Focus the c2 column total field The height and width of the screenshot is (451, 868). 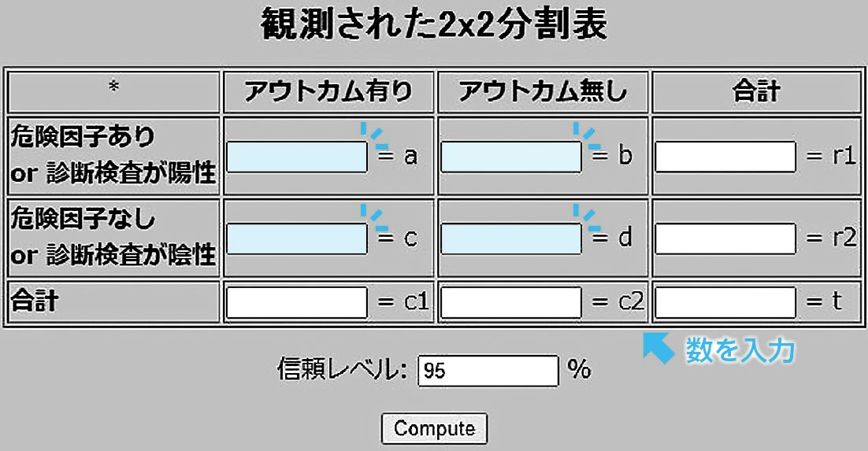click(511, 302)
